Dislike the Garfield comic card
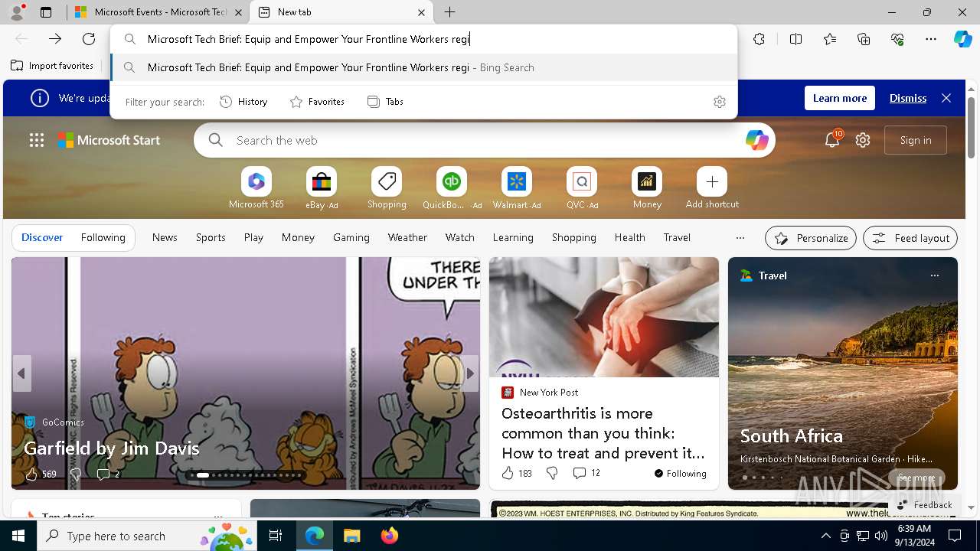The height and width of the screenshot is (551, 980). 75,474
